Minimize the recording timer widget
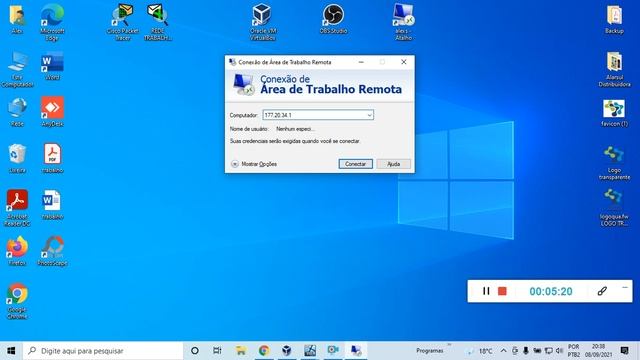 pyautogui.click(x=624, y=287)
